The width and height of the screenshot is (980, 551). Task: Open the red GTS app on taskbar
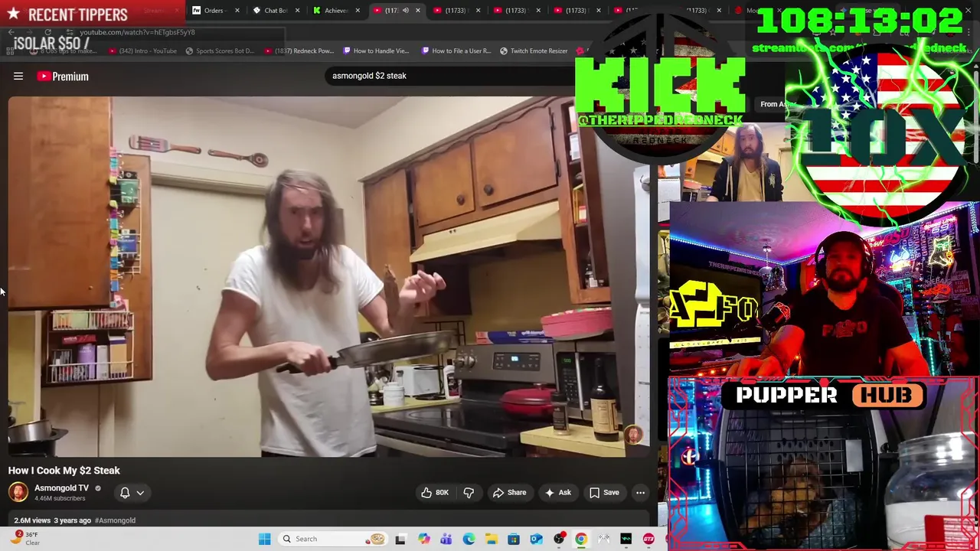pyautogui.click(x=648, y=539)
